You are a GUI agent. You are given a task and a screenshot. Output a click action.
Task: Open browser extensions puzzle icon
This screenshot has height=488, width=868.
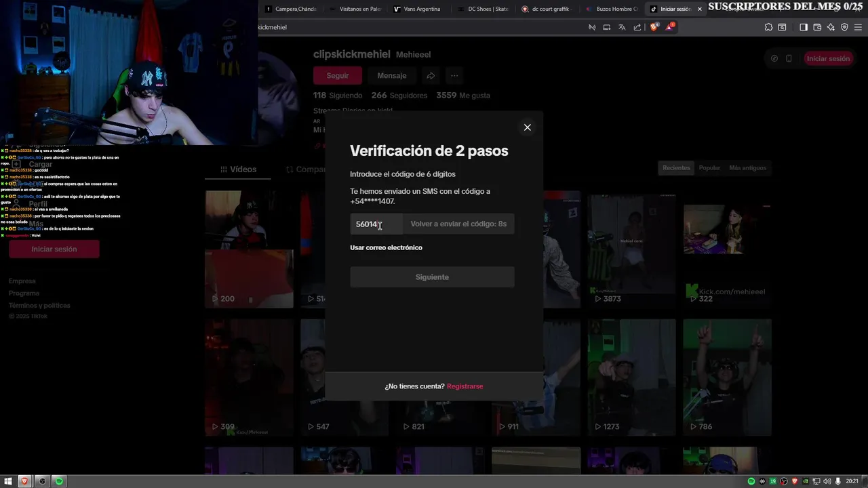768,27
